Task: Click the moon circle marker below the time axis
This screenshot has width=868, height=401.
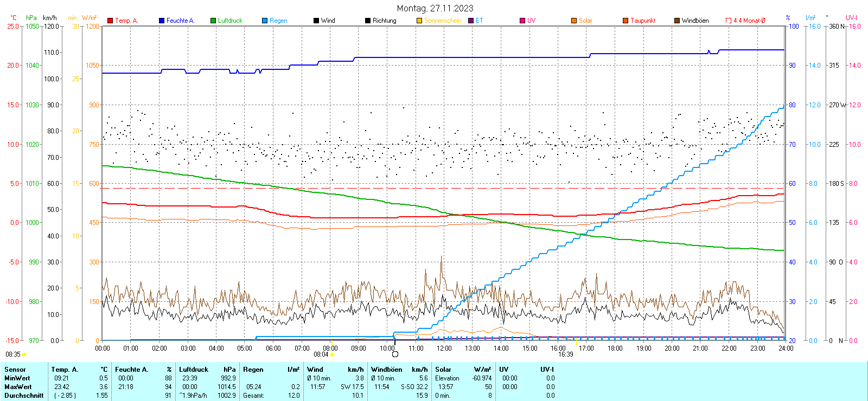Action: (395, 354)
